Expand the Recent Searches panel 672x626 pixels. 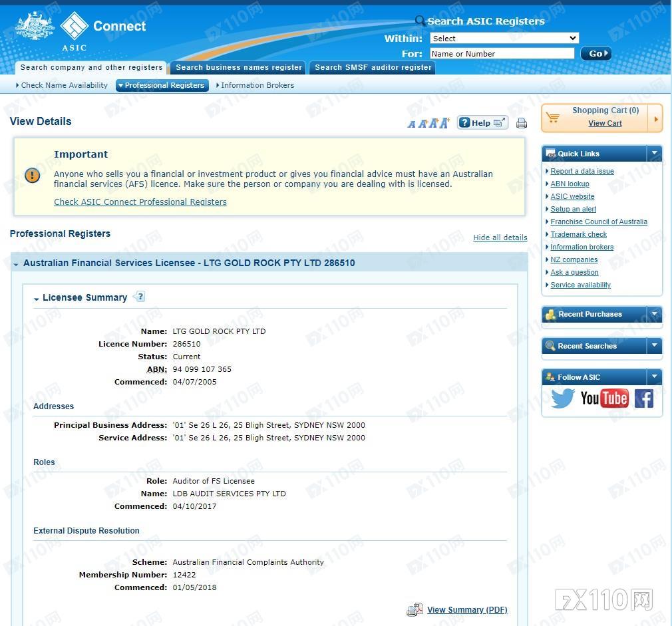[x=654, y=345]
